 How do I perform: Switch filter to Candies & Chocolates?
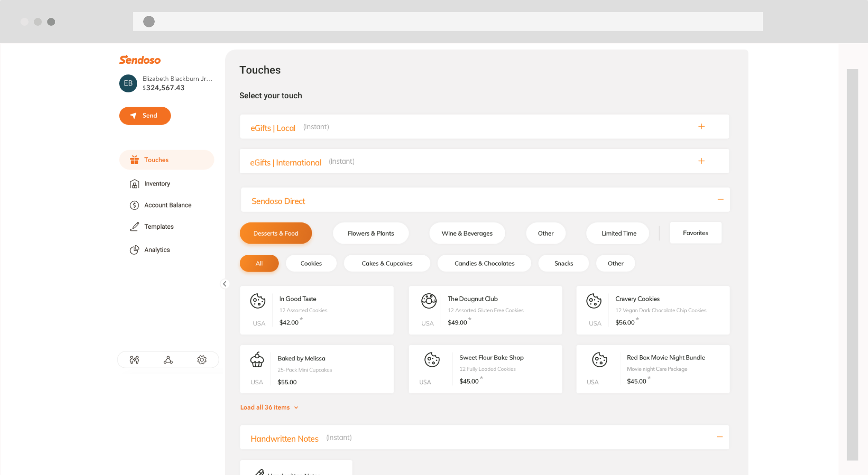(484, 263)
